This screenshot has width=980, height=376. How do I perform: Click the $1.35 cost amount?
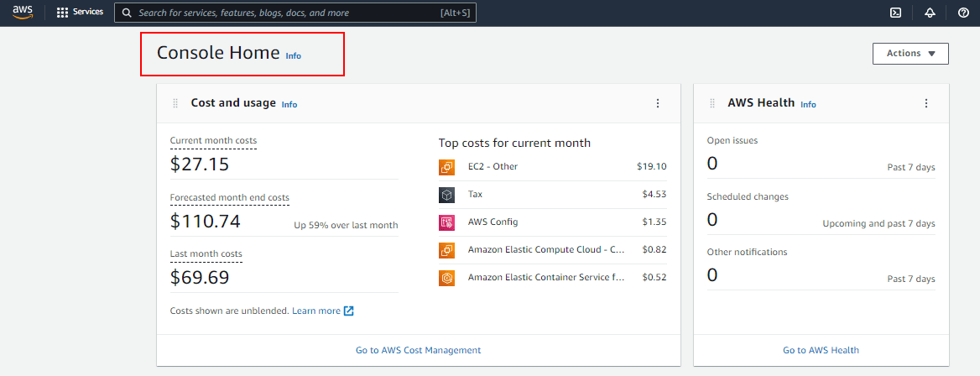point(654,222)
